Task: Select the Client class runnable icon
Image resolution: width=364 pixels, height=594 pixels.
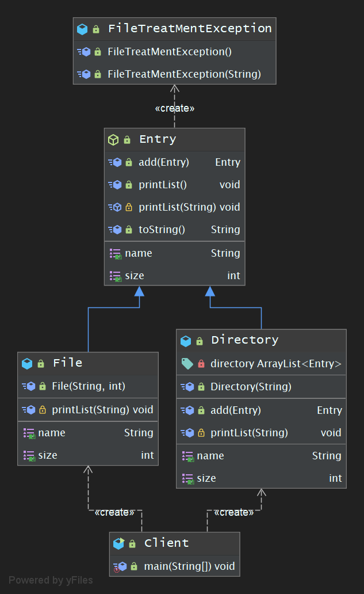Action: tap(118, 543)
